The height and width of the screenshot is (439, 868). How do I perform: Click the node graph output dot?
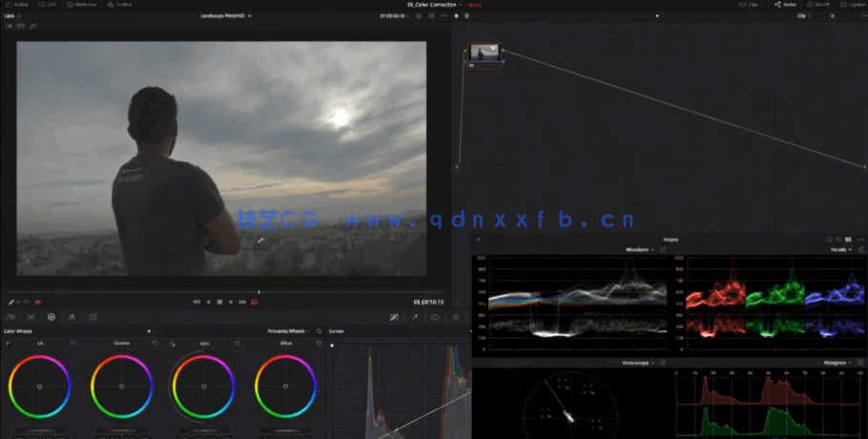click(864, 167)
